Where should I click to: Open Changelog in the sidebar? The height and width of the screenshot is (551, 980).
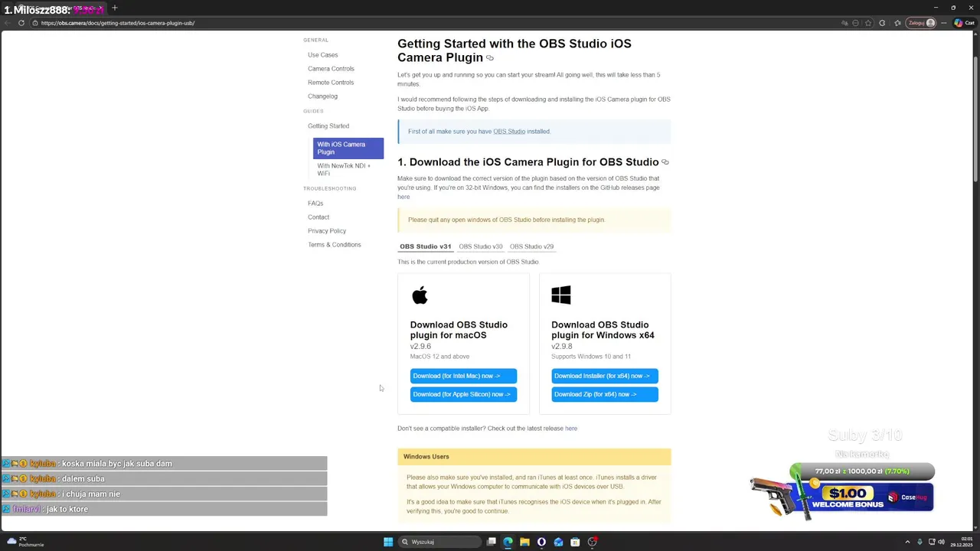click(x=322, y=96)
